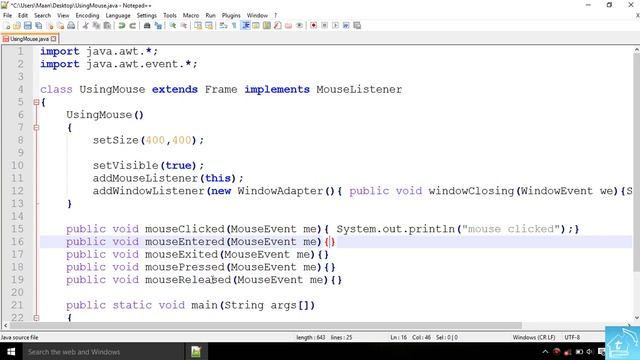
Task: Click the vertical scrollbar up arrow
Action: tap(636, 49)
